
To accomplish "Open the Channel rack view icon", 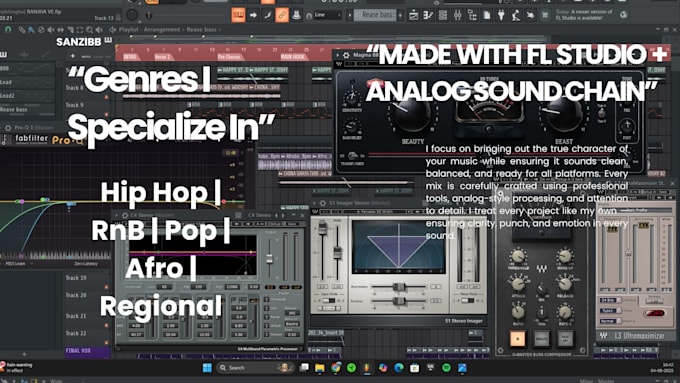I will click(443, 16).
